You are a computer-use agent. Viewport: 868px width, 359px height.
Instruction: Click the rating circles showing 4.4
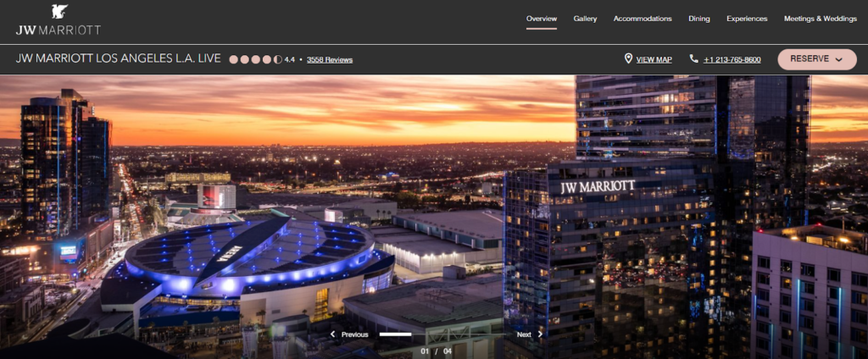256,59
